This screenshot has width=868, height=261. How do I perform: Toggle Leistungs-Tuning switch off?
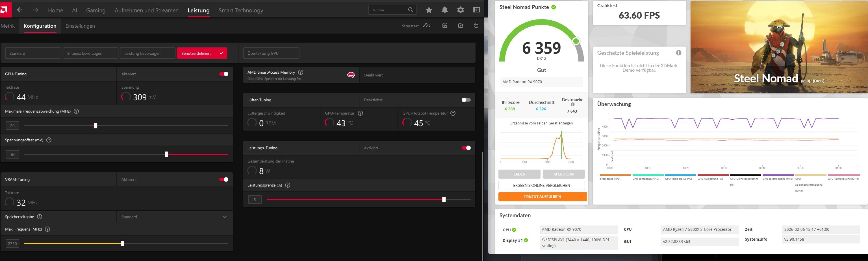click(466, 148)
